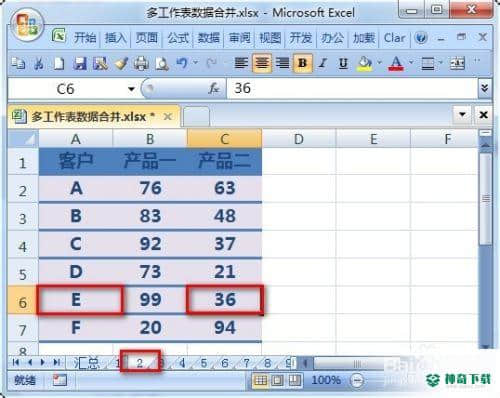Click the Format Painter brush icon
500x398 pixels.
point(121,63)
